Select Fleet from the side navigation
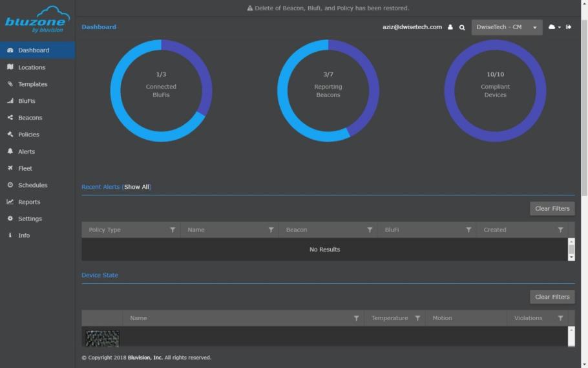This screenshot has height=368, width=588. coord(25,168)
